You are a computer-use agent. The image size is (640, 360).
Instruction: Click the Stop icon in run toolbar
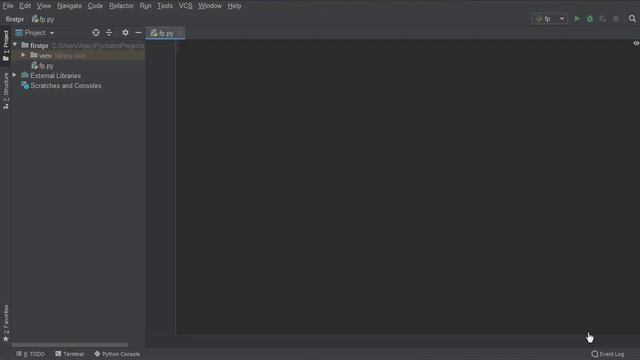(x=616, y=19)
